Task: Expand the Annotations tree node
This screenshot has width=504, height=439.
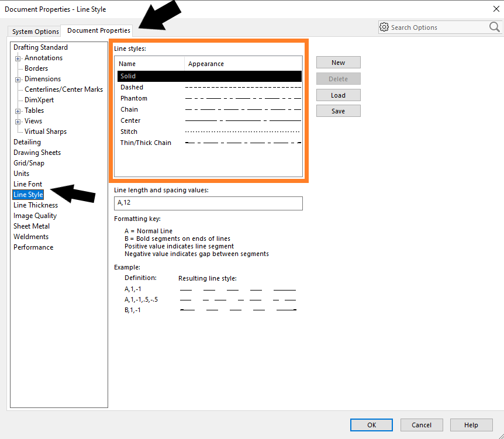Action: tap(18, 58)
